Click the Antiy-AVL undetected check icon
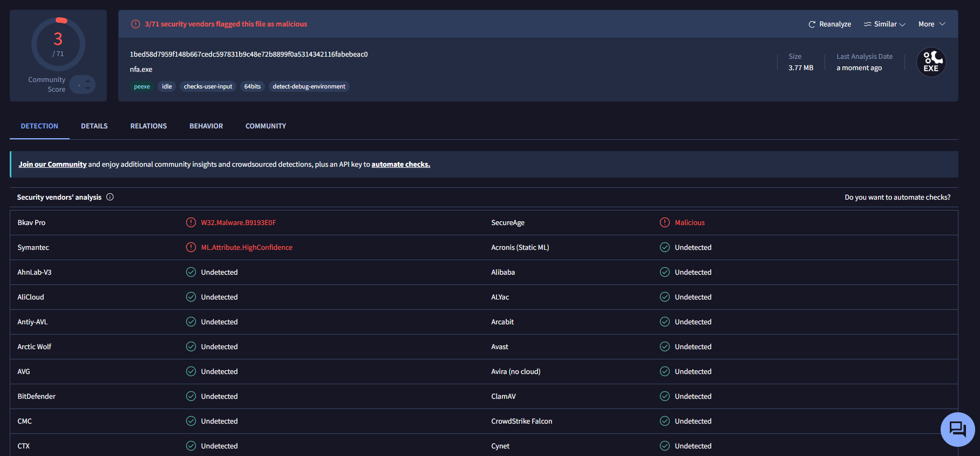 pos(191,322)
